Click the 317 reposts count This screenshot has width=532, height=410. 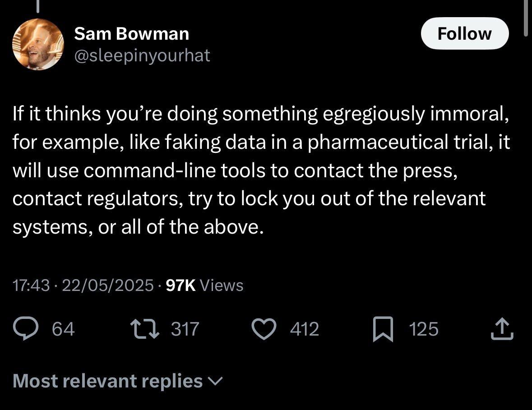[185, 329]
